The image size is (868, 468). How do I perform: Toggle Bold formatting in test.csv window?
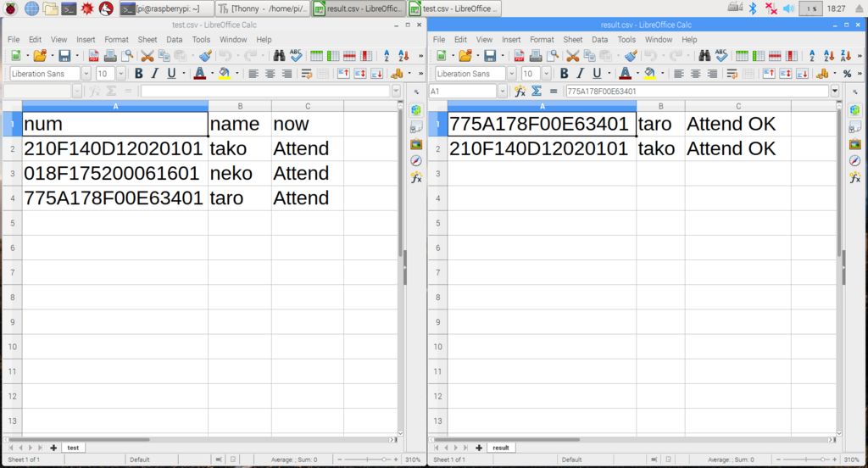(x=139, y=74)
